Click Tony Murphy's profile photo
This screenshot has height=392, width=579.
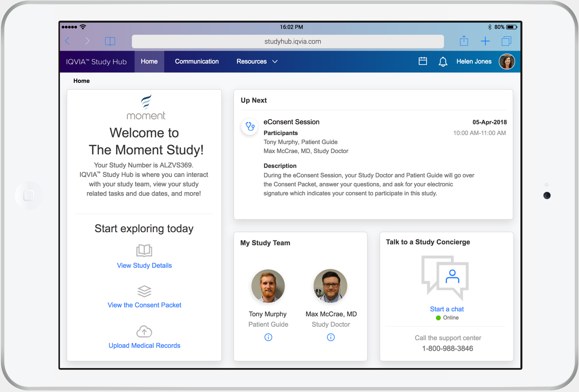(x=268, y=286)
